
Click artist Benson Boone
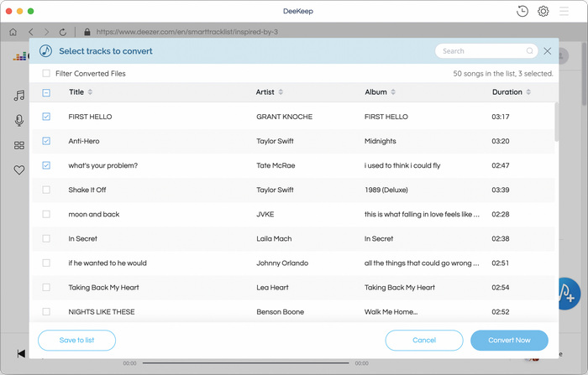point(280,312)
